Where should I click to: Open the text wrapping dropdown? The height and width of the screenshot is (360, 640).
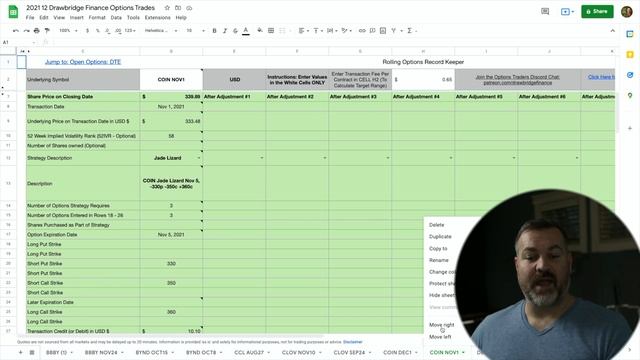pos(332,31)
